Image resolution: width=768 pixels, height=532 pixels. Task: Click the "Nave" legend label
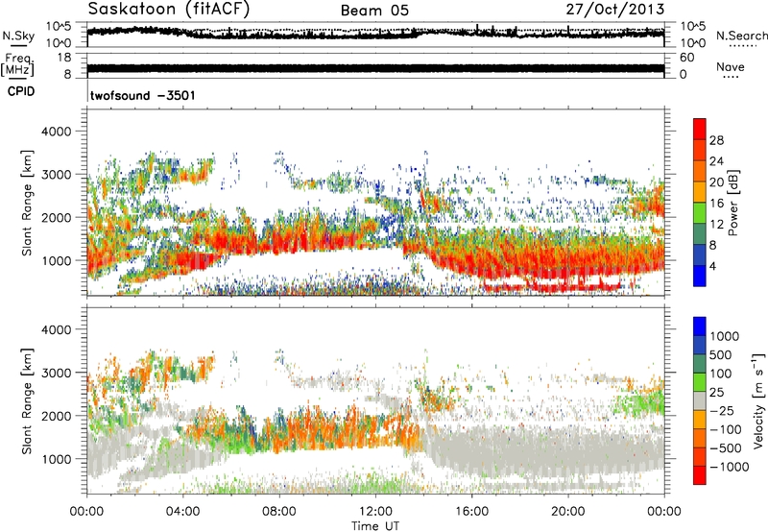[731, 67]
